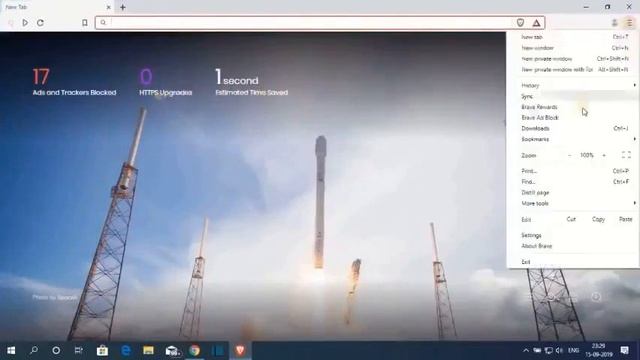Screen dimensions: 640x360
Task: Click the 100% zoom value
Action: [587, 156]
